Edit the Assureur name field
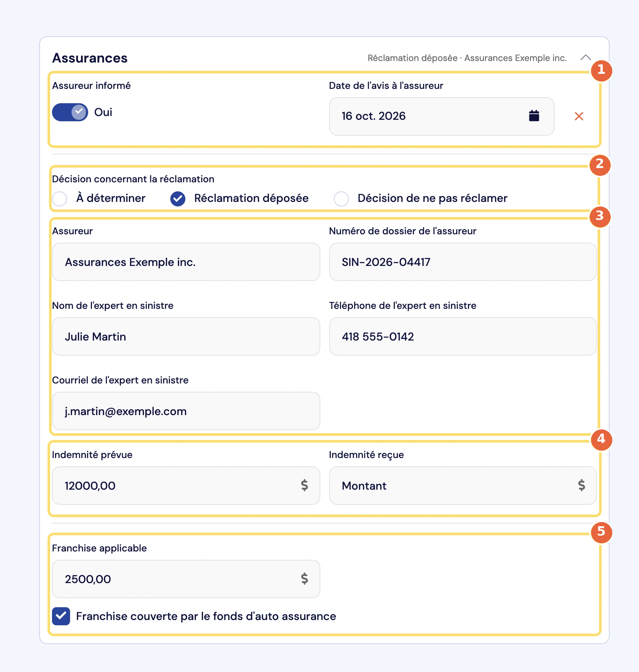639x672 pixels. (186, 262)
